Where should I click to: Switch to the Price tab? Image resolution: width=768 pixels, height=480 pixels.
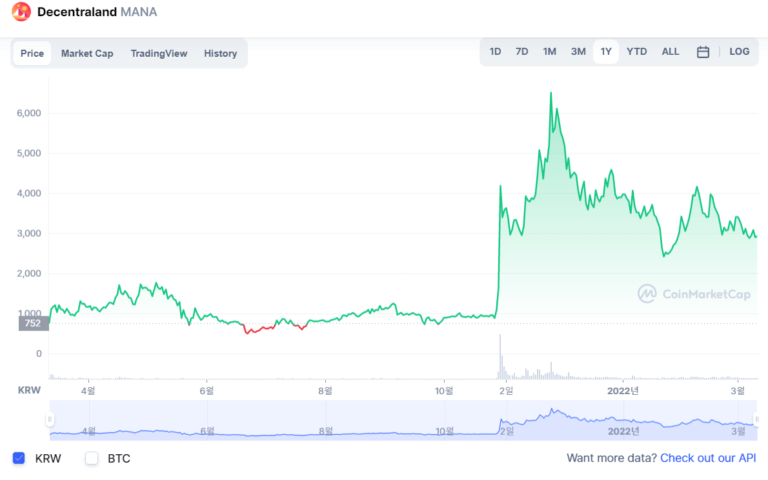tap(32, 53)
